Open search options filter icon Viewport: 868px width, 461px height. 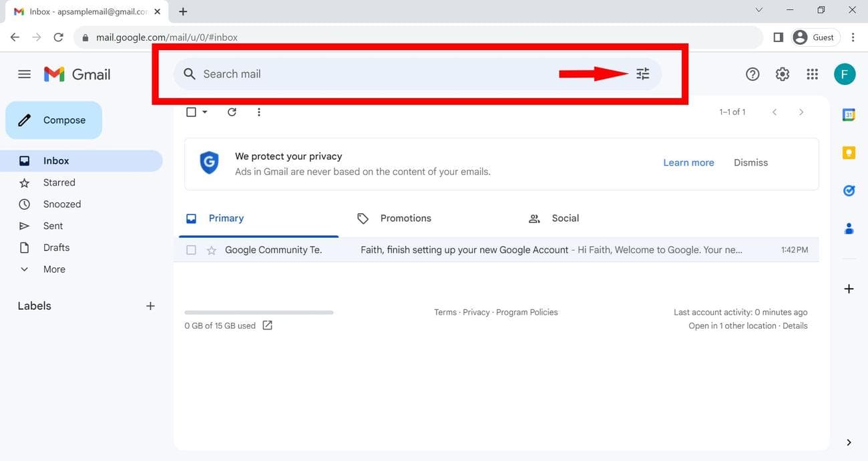coord(642,73)
